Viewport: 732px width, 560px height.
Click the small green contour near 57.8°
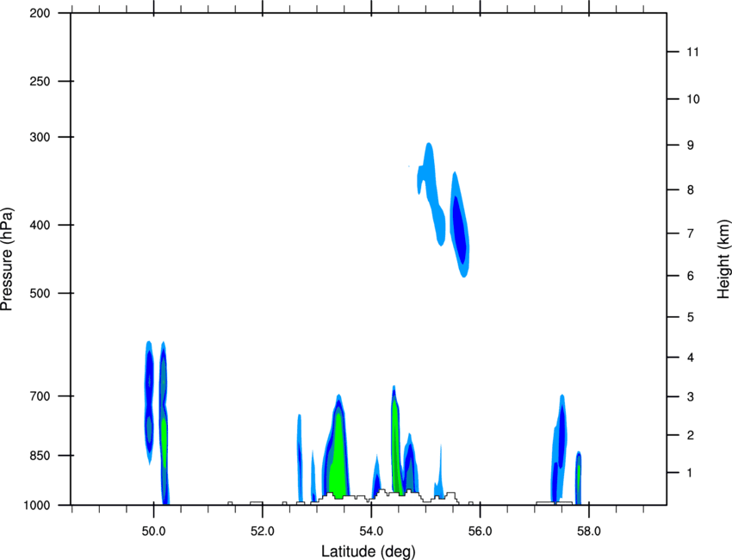(x=579, y=479)
